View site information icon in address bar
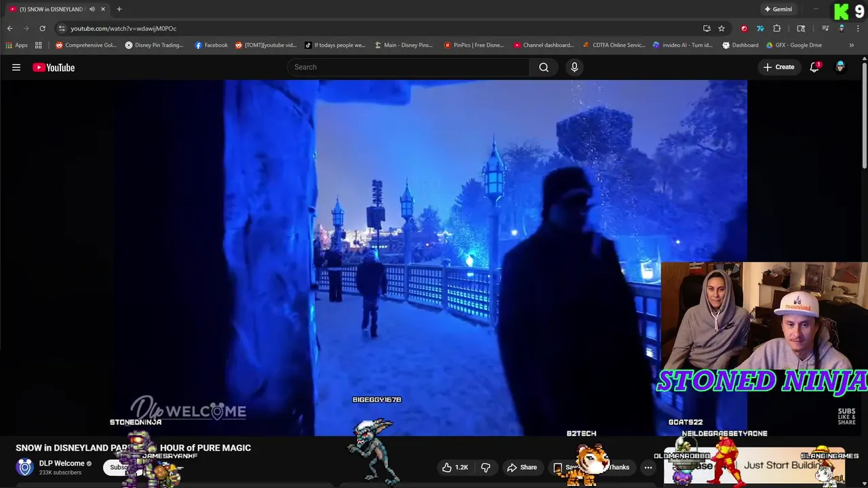The width and height of the screenshot is (868, 488). tap(62, 28)
